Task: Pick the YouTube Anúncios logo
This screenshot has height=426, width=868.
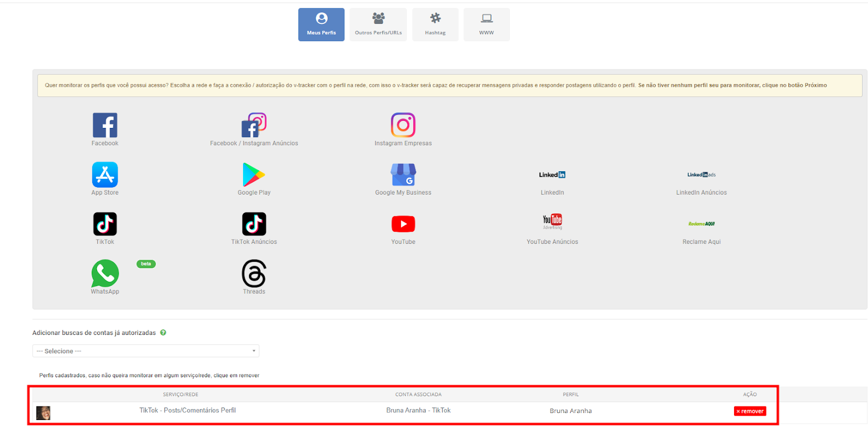Action: click(x=552, y=221)
